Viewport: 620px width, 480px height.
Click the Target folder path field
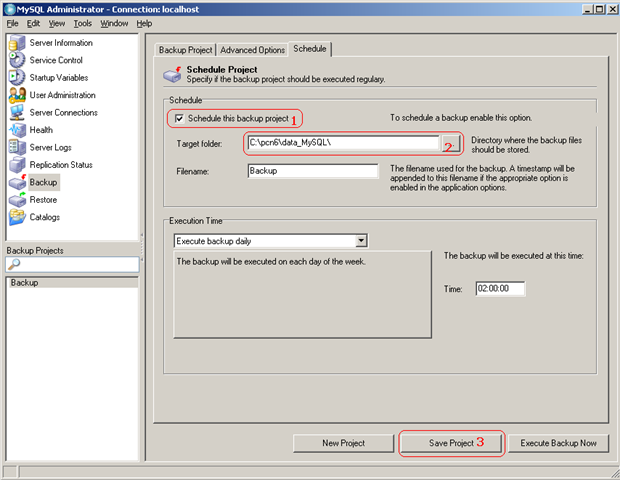[x=344, y=143]
